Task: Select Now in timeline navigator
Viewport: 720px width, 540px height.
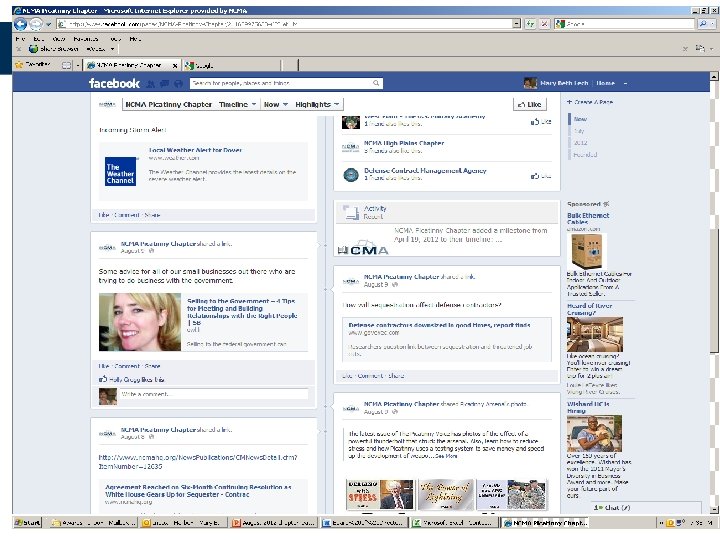Action: pos(580,119)
